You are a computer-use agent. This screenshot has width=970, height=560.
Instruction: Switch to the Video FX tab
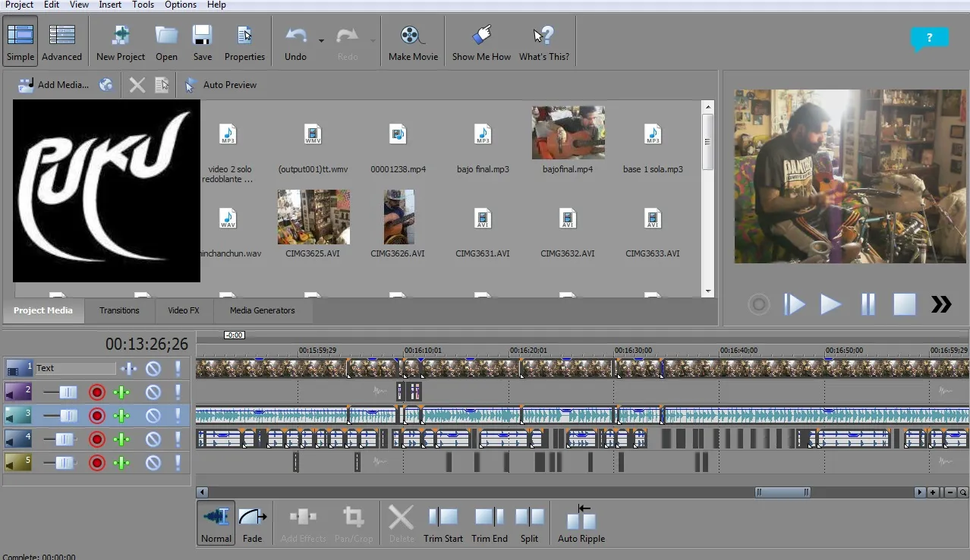tap(184, 310)
